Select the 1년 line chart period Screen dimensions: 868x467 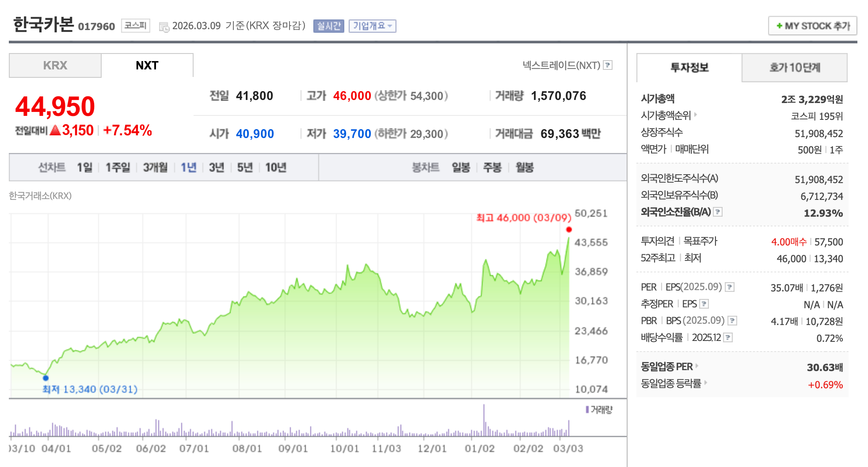click(189, 167)
